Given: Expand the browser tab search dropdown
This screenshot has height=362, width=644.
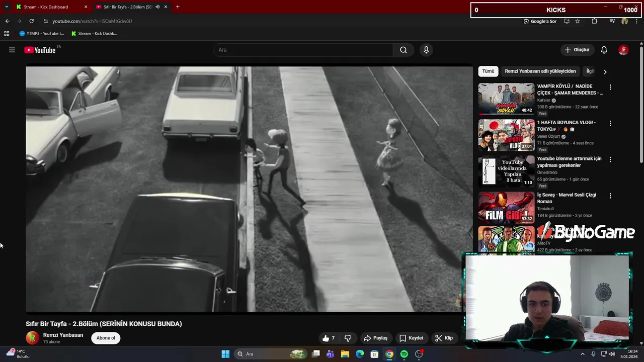Looking at the screenshot, I should coord(7,7).
